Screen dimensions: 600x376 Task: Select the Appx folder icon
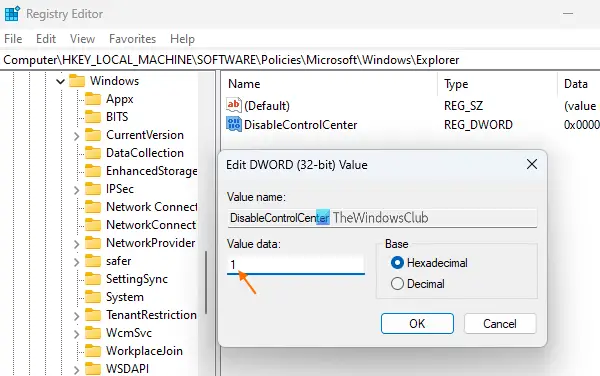[93, 99]
